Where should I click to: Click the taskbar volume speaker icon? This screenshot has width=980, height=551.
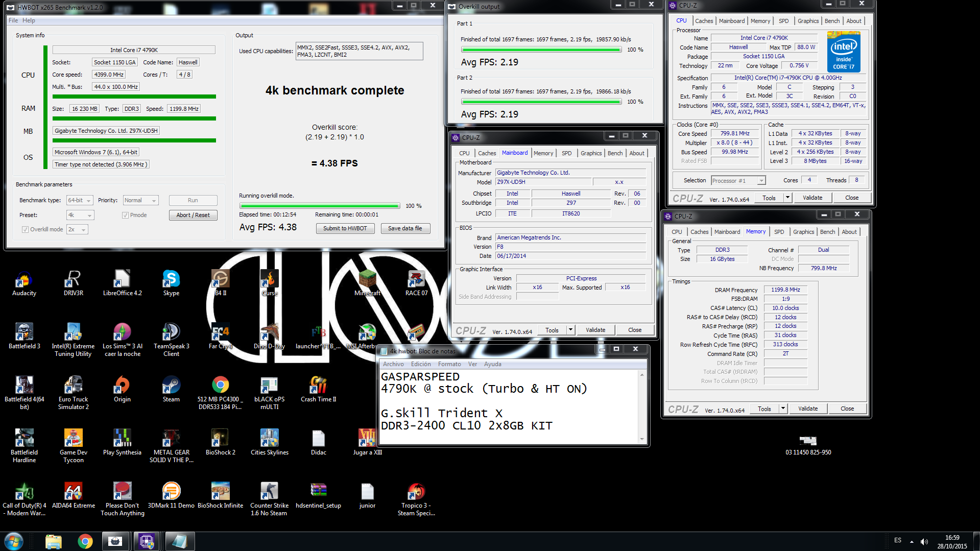pyautogui.click(x=924, y=541)
